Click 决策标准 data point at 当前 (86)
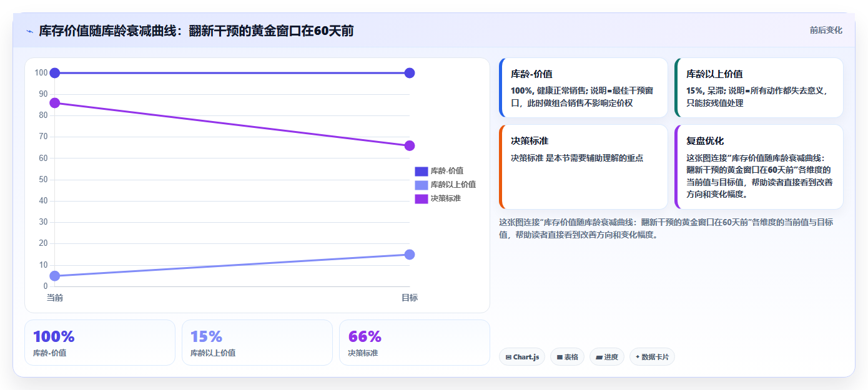 tap(55, 103)
